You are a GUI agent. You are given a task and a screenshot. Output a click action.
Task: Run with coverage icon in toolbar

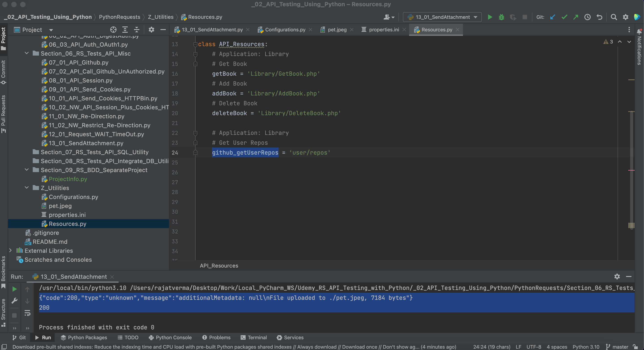(513, 17)
